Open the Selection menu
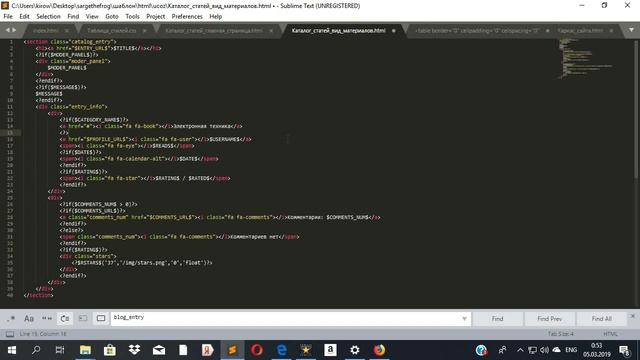The width and height of the screenshot is (640, 360). [48, 16]
